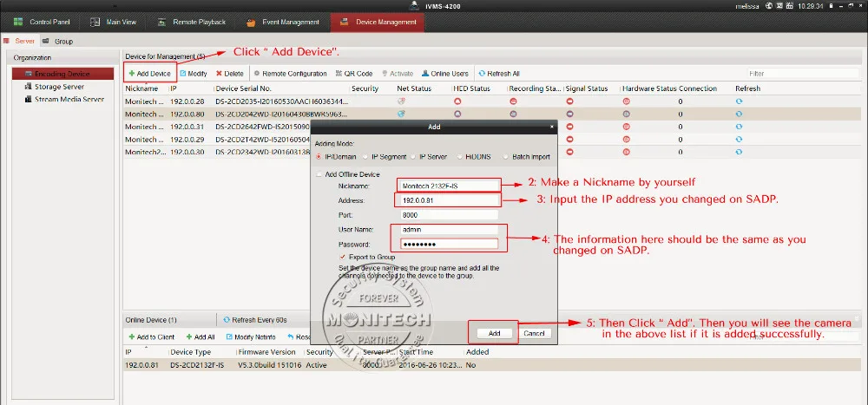Click the Signal Status icon for 192.0.0.28
The height and width of the screenshot is (405, 868).
pos(569,101)
